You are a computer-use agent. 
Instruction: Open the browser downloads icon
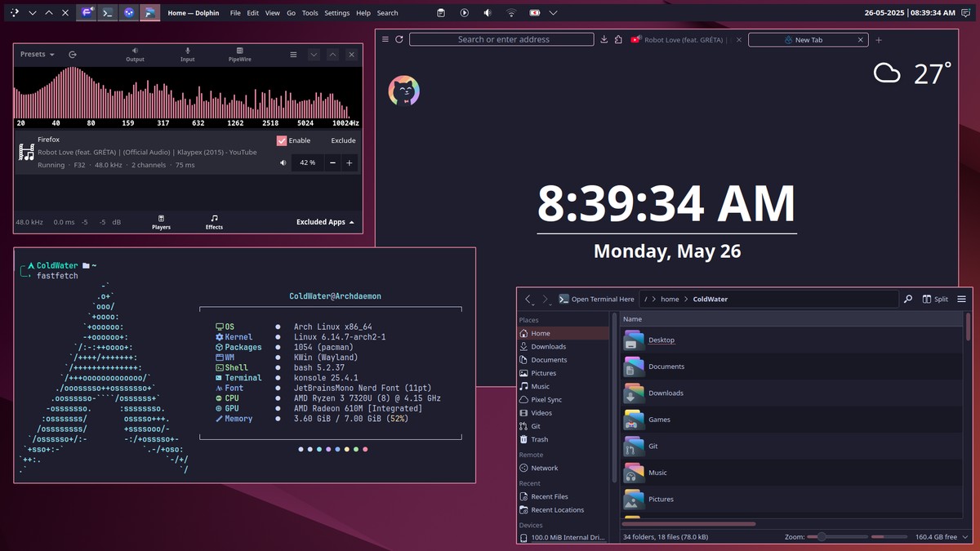[x=604, y=39]
